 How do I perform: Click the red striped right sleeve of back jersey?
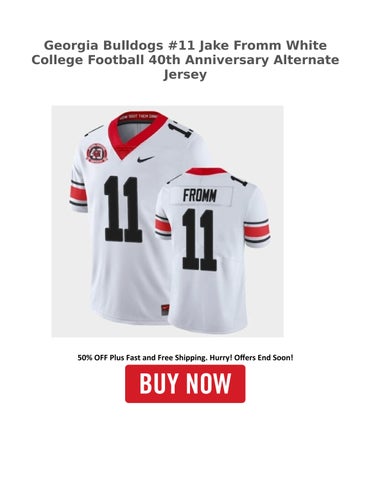(x=257, y=231)
